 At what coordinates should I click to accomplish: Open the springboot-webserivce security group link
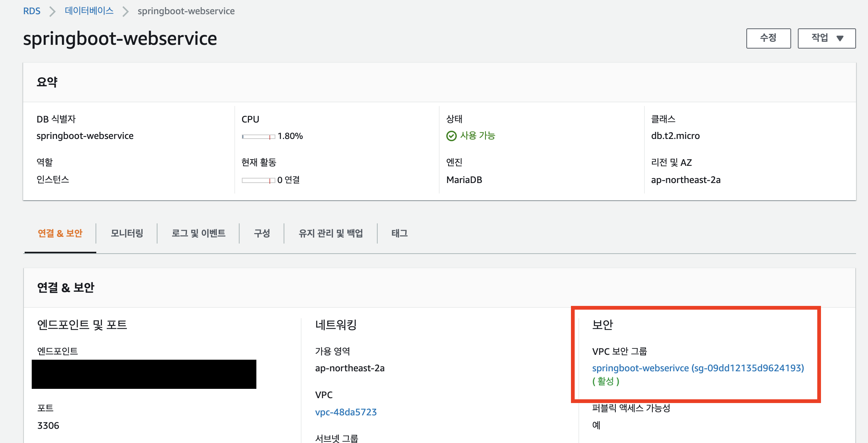pos(697,368)
